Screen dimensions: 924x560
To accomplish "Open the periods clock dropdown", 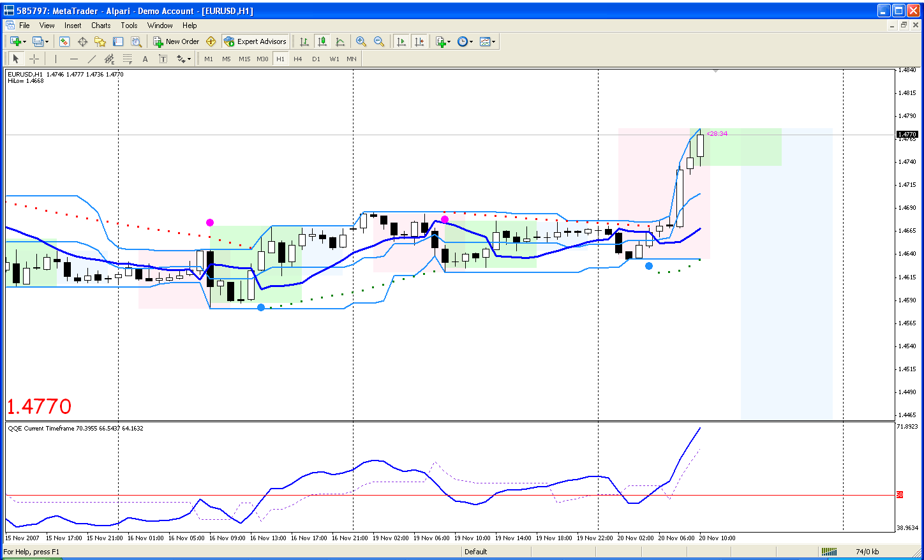I will [x=465, y=41].
